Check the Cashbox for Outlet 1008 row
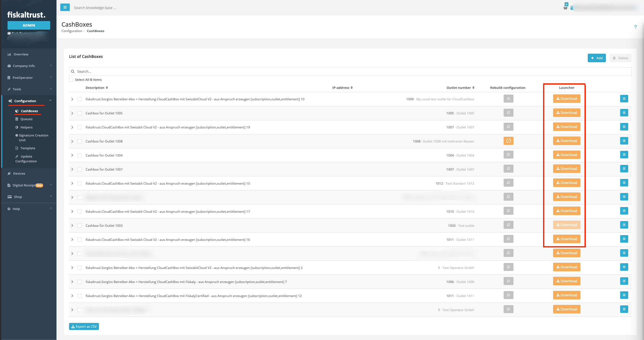Viewport: 644px width, 340px height. (x=80, y=141)
